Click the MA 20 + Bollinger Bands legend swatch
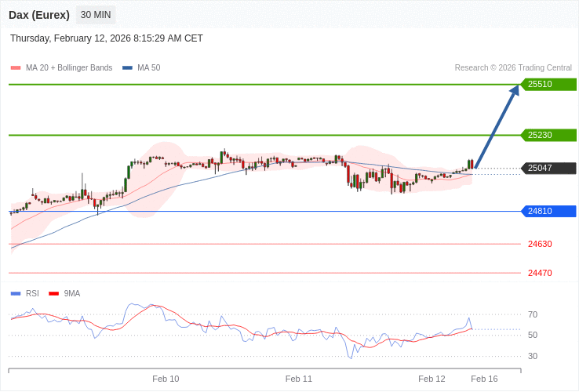579x392 pixels. (x=16, y=68)
